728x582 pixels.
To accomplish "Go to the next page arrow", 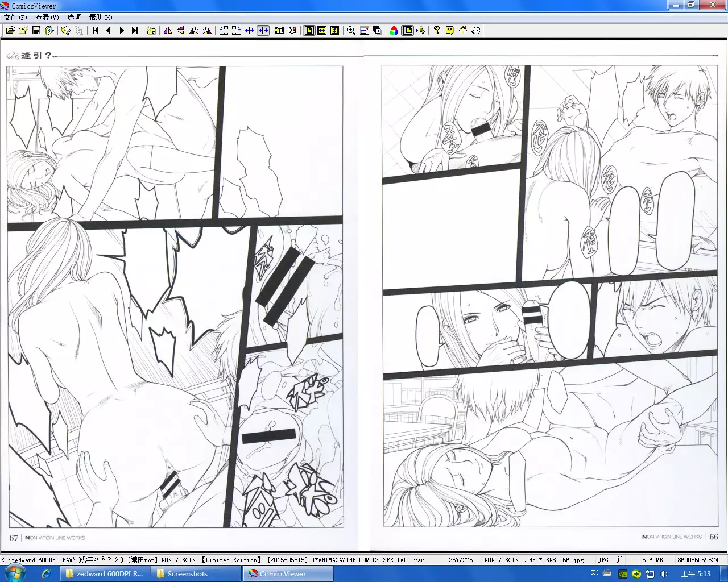I will click(122, 31).
